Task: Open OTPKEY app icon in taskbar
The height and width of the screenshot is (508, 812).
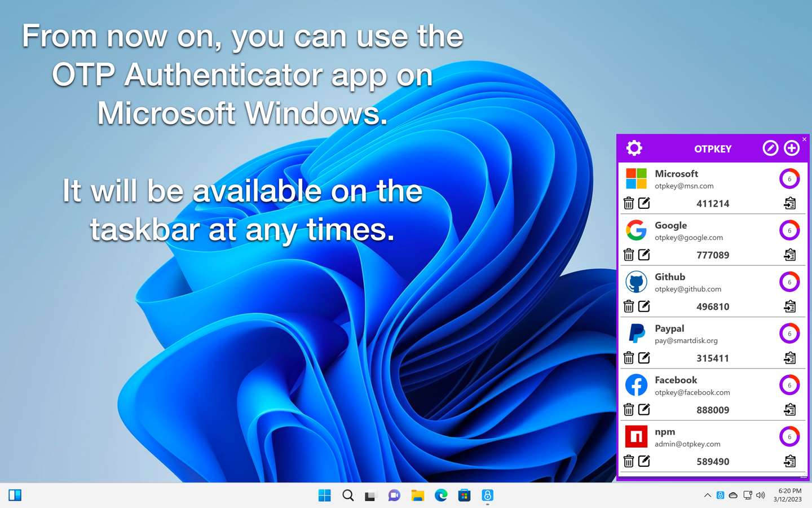Action: (x=488, y=496)
